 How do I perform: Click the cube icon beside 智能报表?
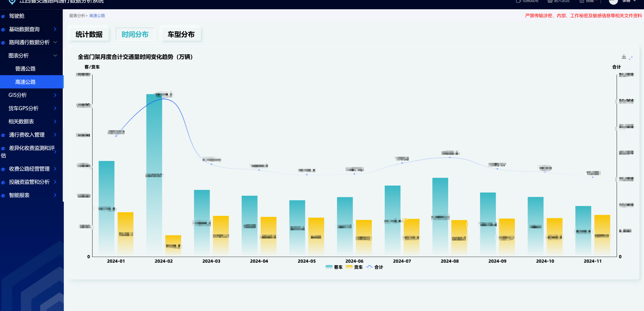[3, 196]
